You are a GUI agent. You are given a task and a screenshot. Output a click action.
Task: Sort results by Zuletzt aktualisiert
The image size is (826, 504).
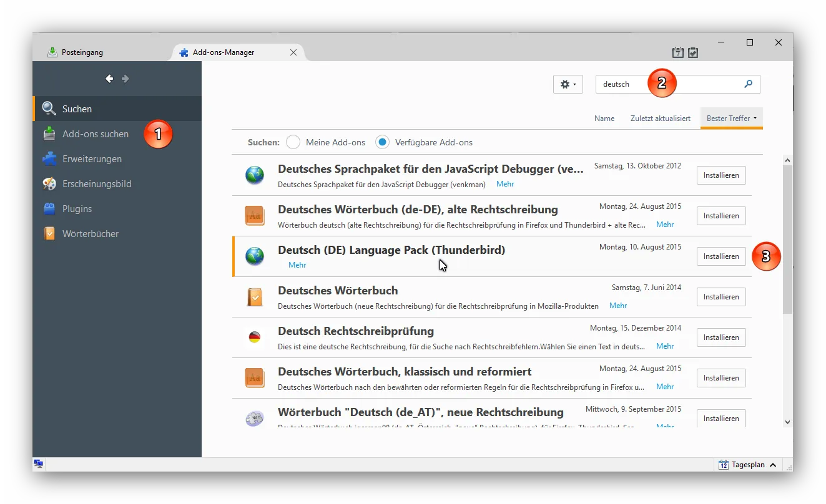(661, 119)
